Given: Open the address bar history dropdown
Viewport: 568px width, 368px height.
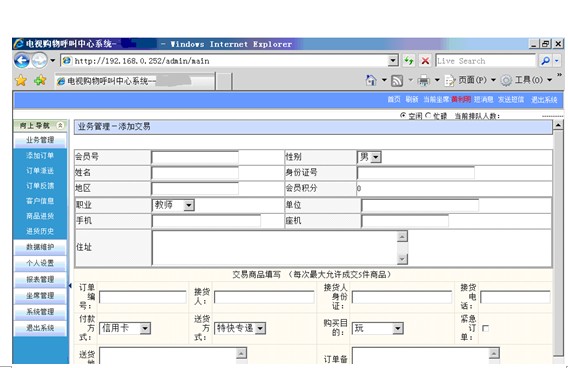Looking at the screenshot, I should [x=393, y=60].
